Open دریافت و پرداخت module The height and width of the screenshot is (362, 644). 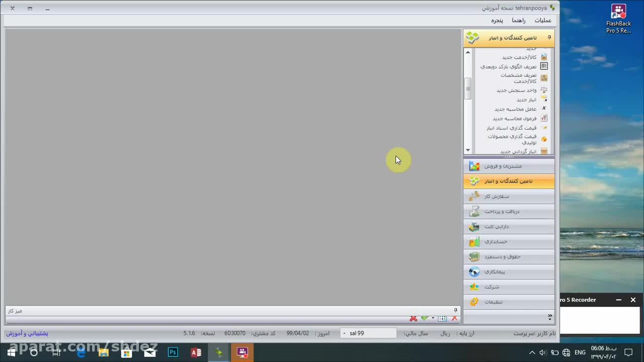click(x=509, y=211)
